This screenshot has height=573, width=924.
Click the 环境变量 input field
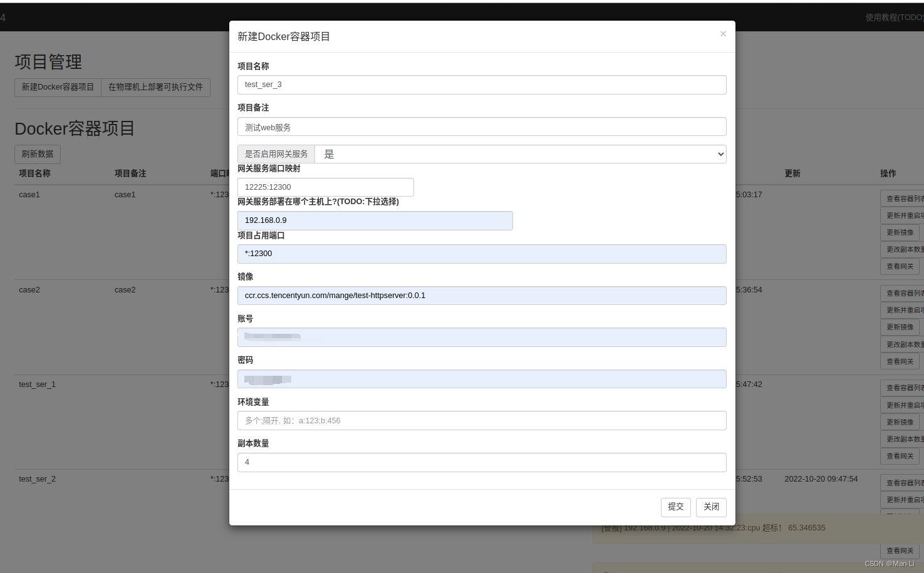tap(482, 421)
